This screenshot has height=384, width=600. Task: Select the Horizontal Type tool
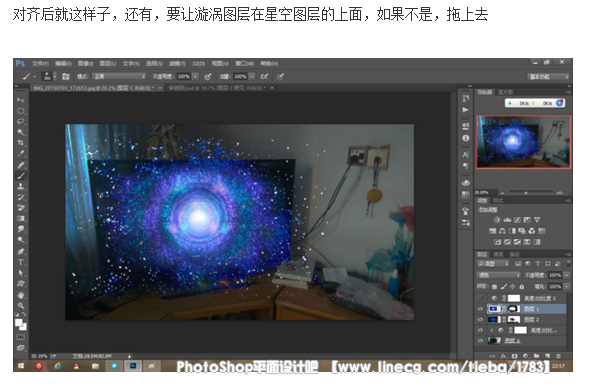click(x=21, y=262)
